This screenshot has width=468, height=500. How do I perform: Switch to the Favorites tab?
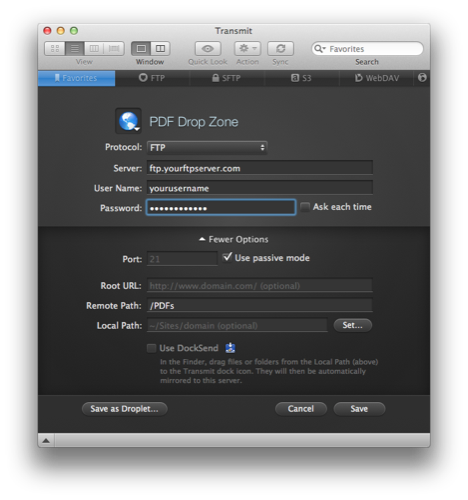tap(77, 78)
